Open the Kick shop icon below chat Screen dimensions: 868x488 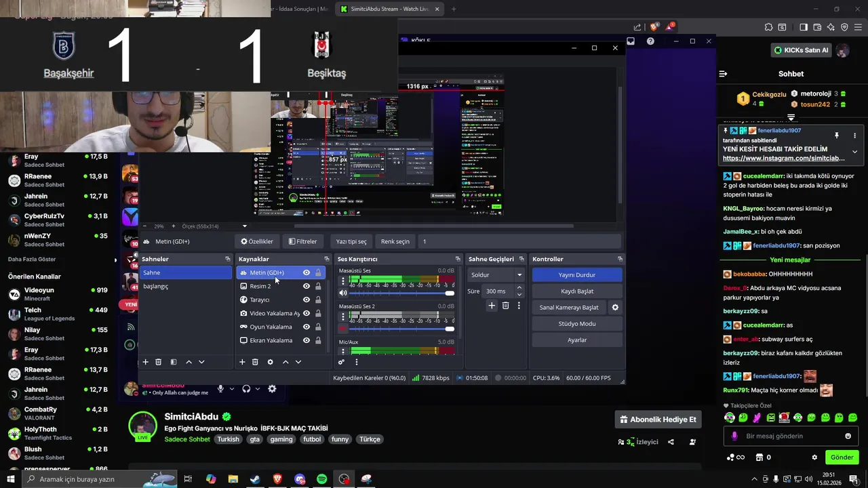point(759,457)
